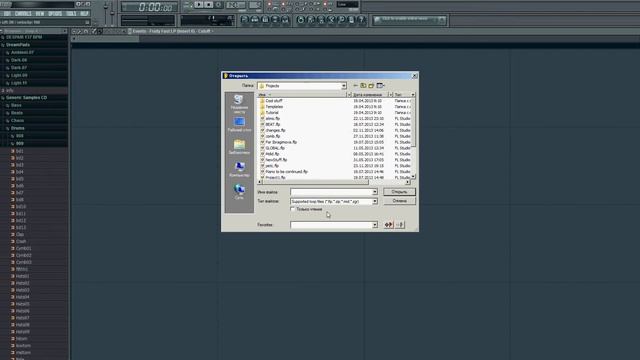Open the Тип файла file type dropdown
This screenshot has width=640, height=360.
[x=375, y=202]
